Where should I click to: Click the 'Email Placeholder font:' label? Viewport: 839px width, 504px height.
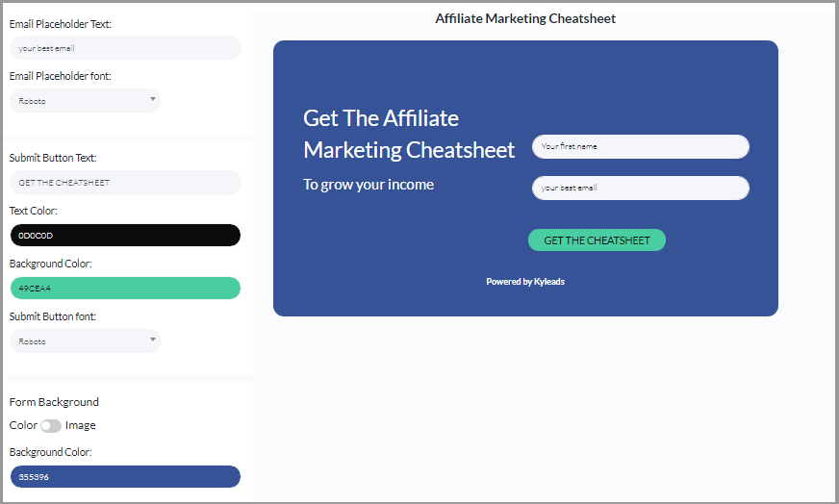click(x=64, y=76)
